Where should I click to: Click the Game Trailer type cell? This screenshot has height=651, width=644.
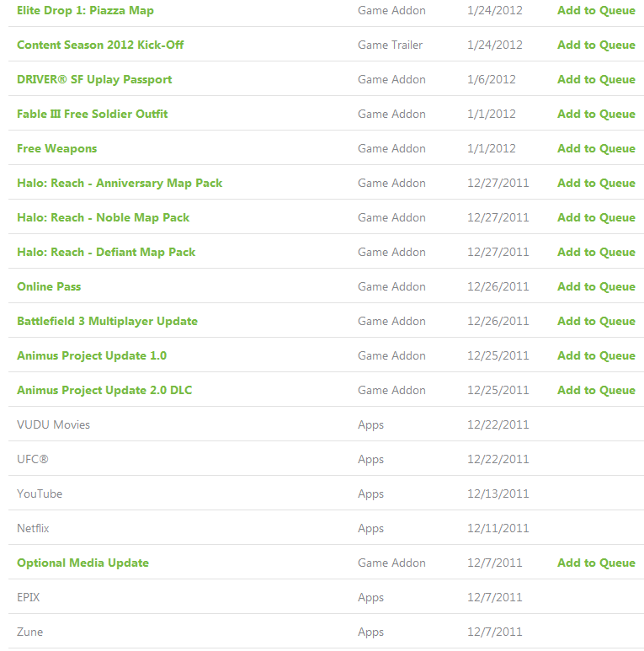click(x=390, y=45)
